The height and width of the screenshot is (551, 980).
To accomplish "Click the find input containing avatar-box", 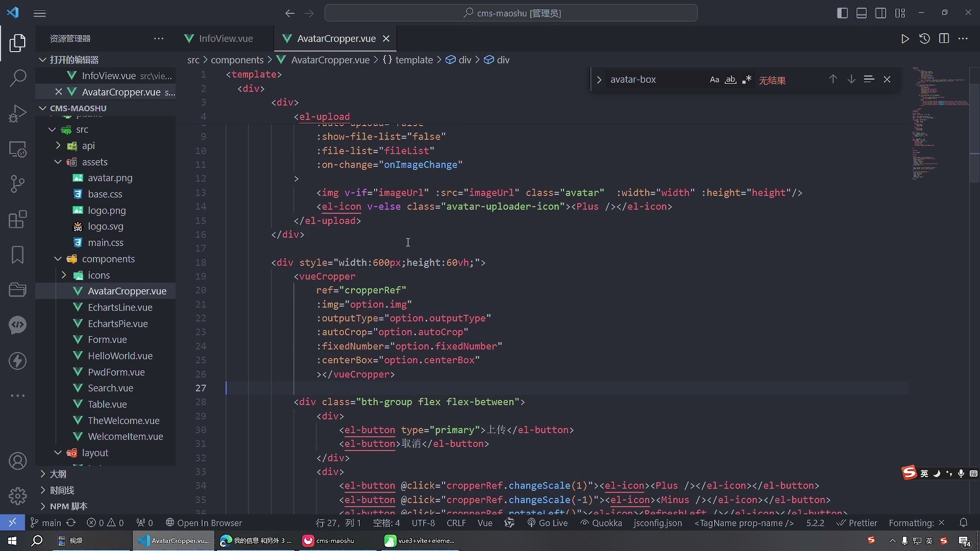I will (x=656, y=80).
